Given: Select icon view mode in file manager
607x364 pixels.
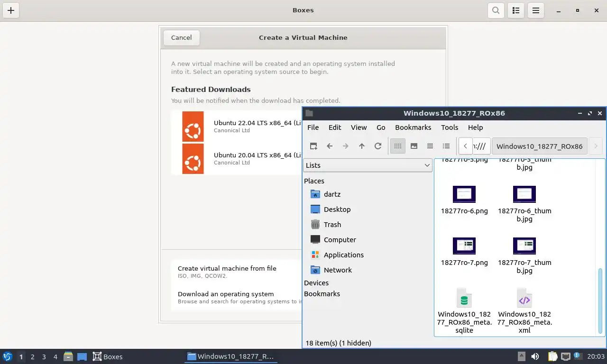Looking at the screenshot, I should tap(398, 146).
